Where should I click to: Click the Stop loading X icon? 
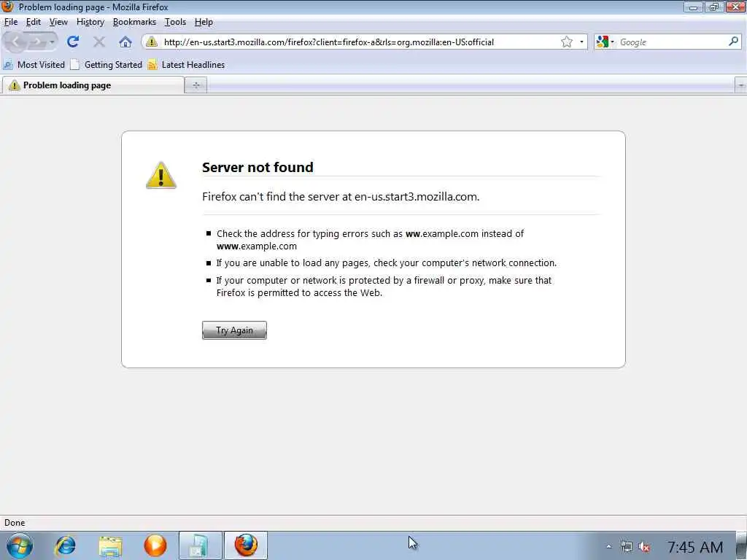tap(99, 42)
